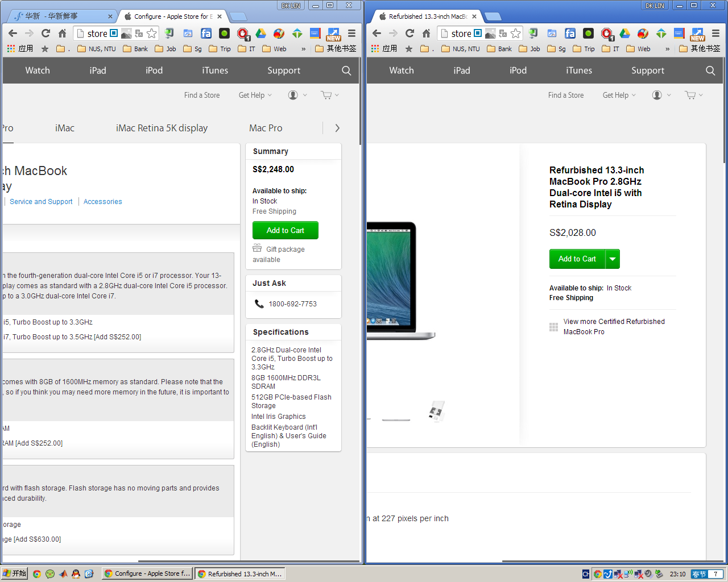The height and width of the screenshot is (582, 728).
Task: Open the Chrome hamburger menu in the right window
Action: click(715, 33)
